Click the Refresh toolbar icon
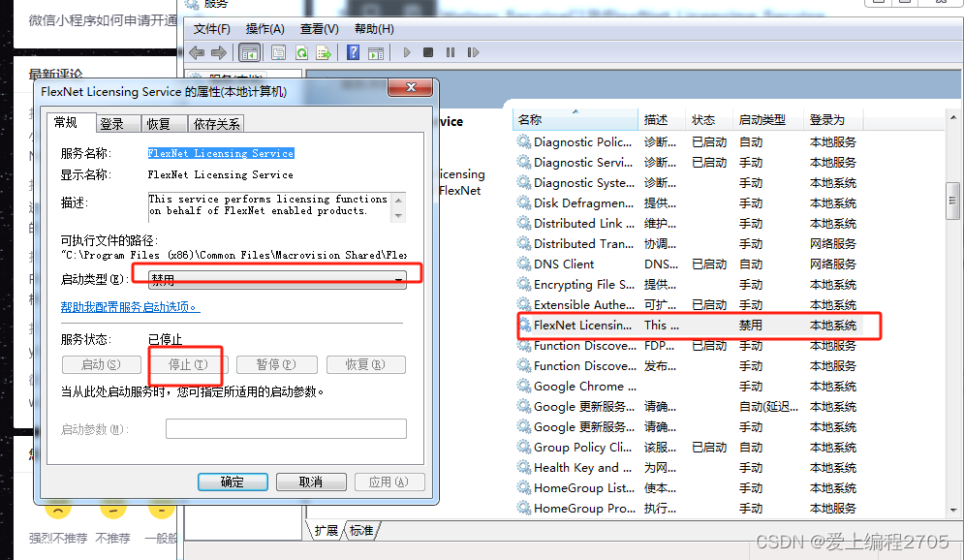 click(301, 53)
